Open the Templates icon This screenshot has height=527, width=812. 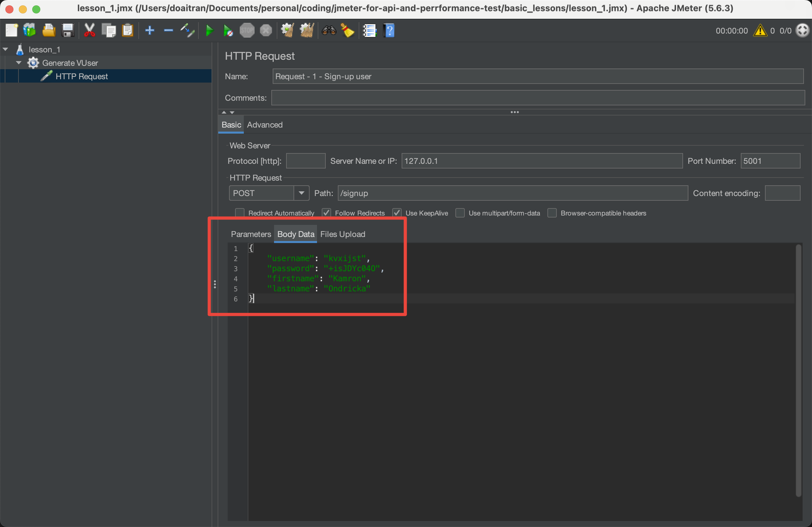tap(30, 30)
